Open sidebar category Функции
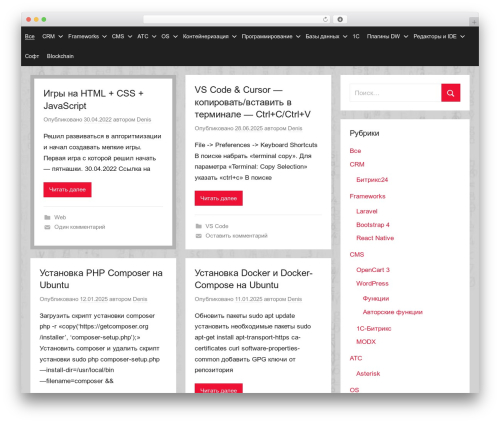This screenshot has height=423, width=500. (376, 299)
